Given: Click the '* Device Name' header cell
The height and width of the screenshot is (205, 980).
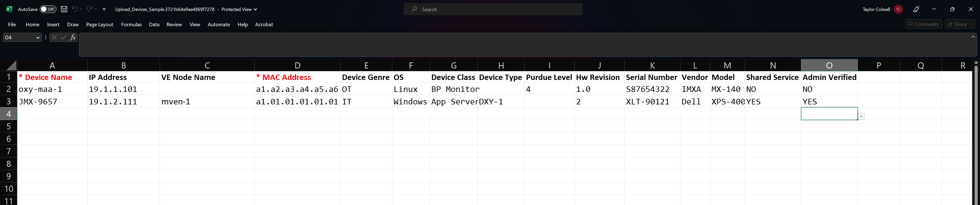Looking at the screenshot, I should click(52, 77).
